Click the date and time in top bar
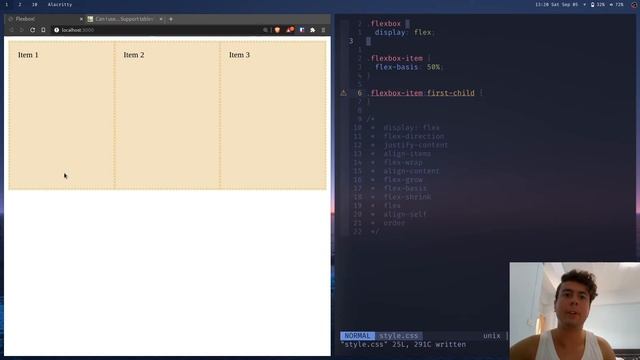The width and height of the screenshot is (640, 360). click(556, 4)
